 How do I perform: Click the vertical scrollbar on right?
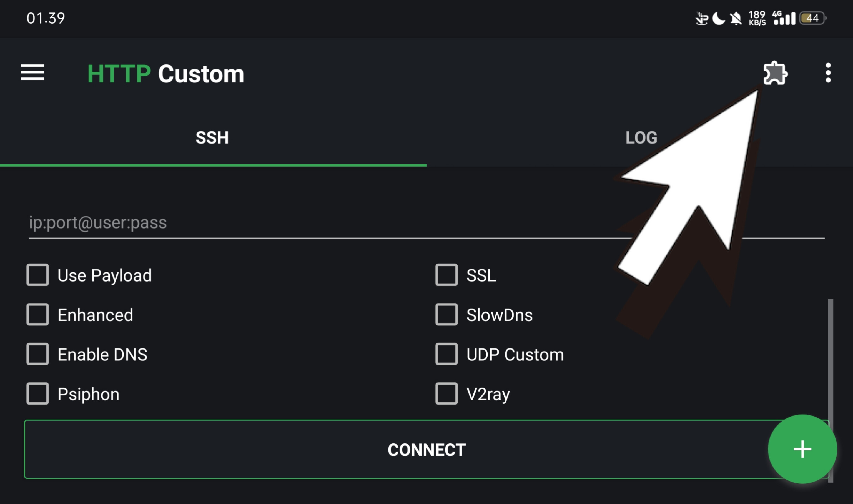pos(830,357)
